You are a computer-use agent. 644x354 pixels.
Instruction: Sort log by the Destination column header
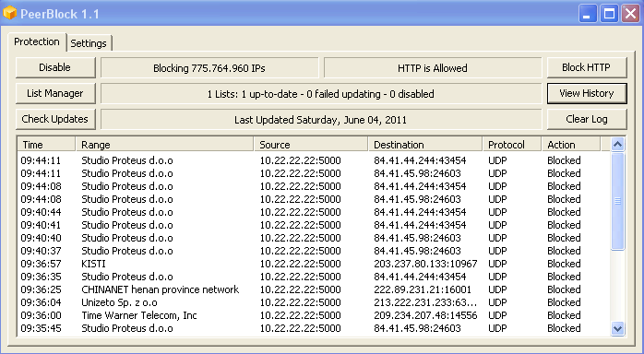tap(424, 145)
